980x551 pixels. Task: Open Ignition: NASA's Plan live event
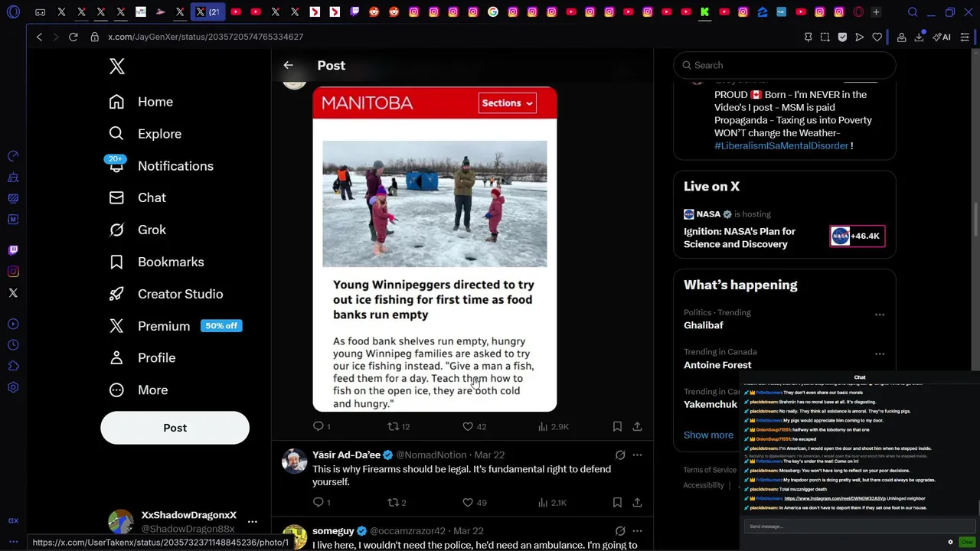tap(740, 237)
